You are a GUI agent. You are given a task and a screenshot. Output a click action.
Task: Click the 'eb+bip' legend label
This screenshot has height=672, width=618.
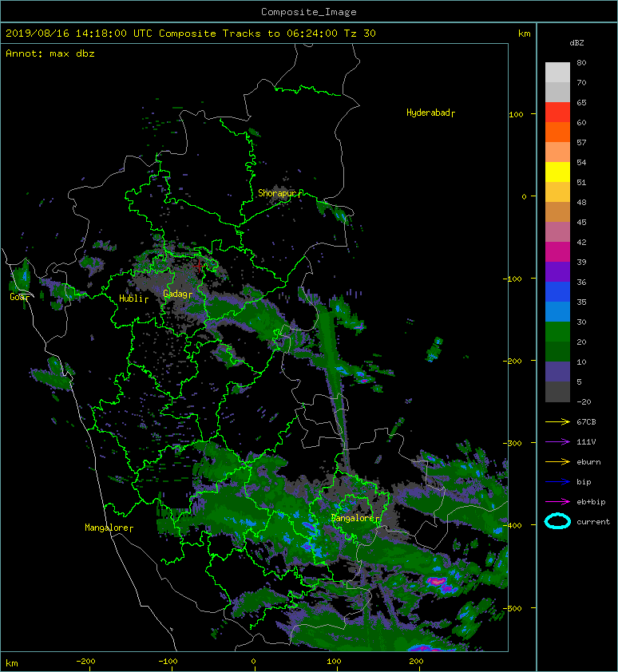[x=591, y=502]
